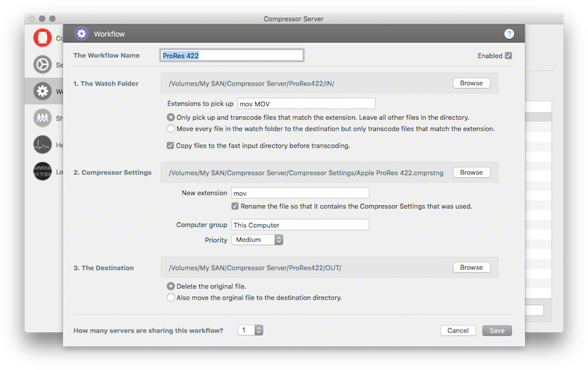The image size is (588, 370).
Task: Click the 'Extensions to pick up' field
Action: [x=306, y=103]
